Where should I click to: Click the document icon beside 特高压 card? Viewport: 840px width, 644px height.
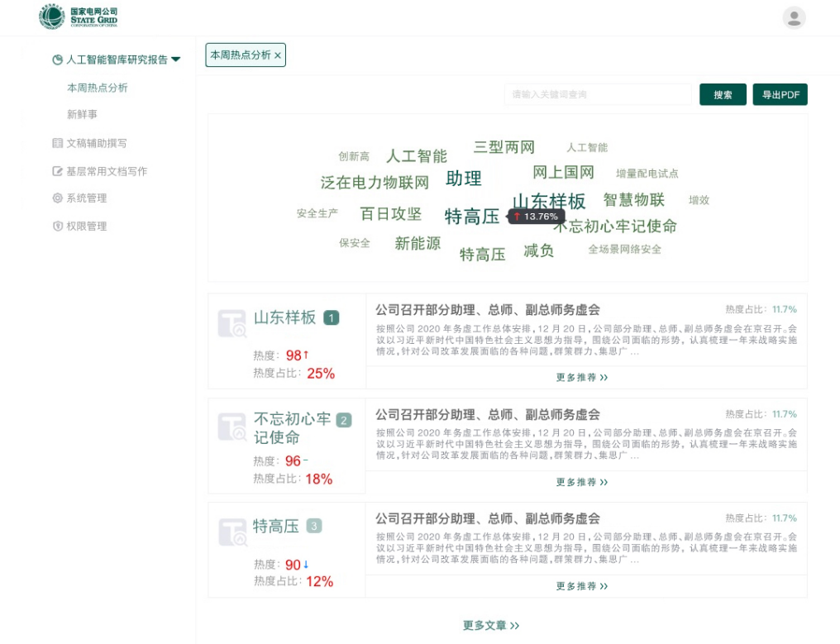point(232,532)
